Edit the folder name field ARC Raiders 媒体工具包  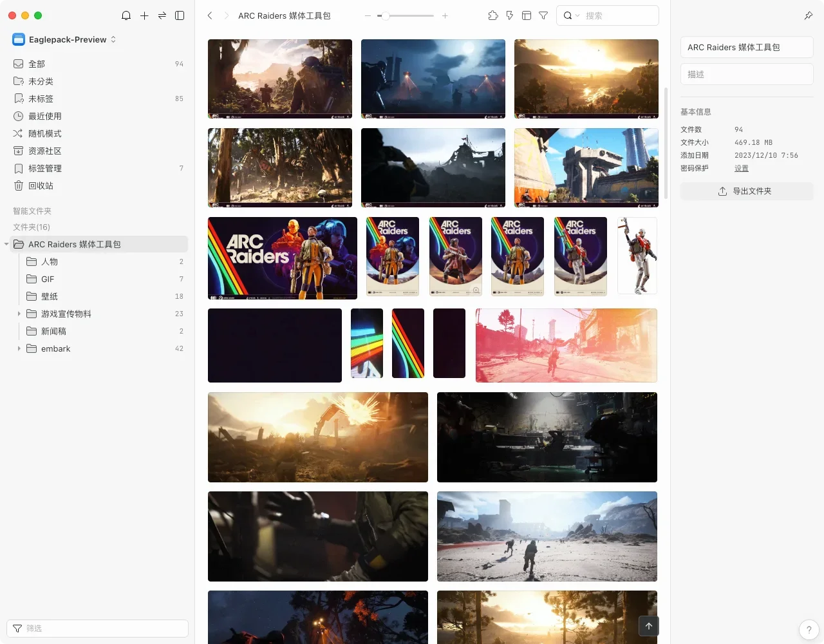(747, 47)
